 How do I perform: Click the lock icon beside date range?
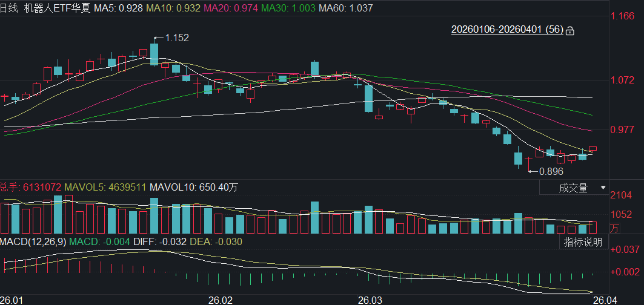tap(569, 30)
